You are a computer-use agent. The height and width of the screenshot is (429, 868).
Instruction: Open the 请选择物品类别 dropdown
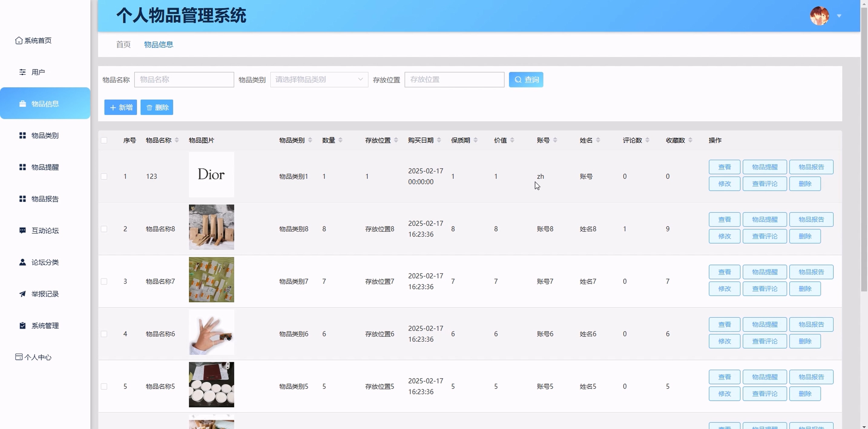tap(319, 80)
